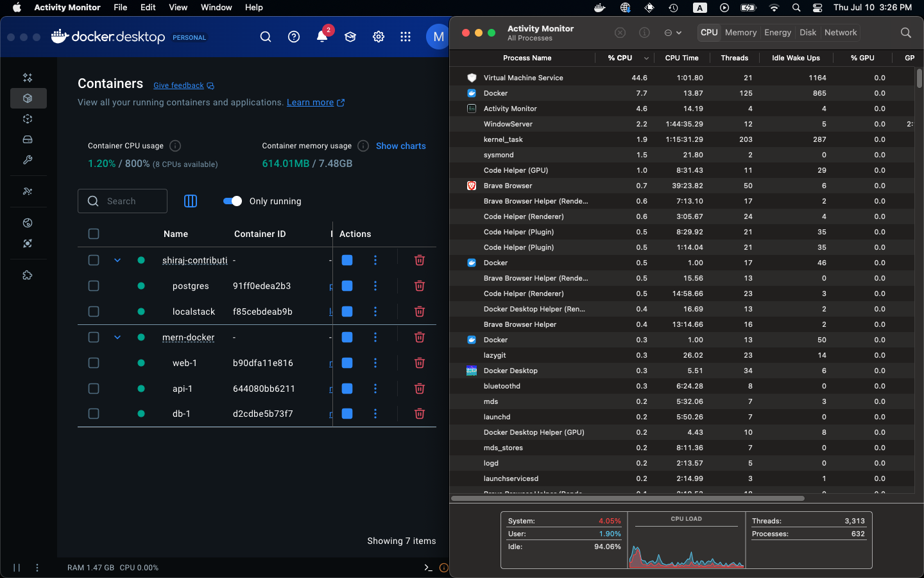The width and height of the screenshot is (924, 578).
Task: Open Docker Desktop notifications bell
Action: [322, 37]
